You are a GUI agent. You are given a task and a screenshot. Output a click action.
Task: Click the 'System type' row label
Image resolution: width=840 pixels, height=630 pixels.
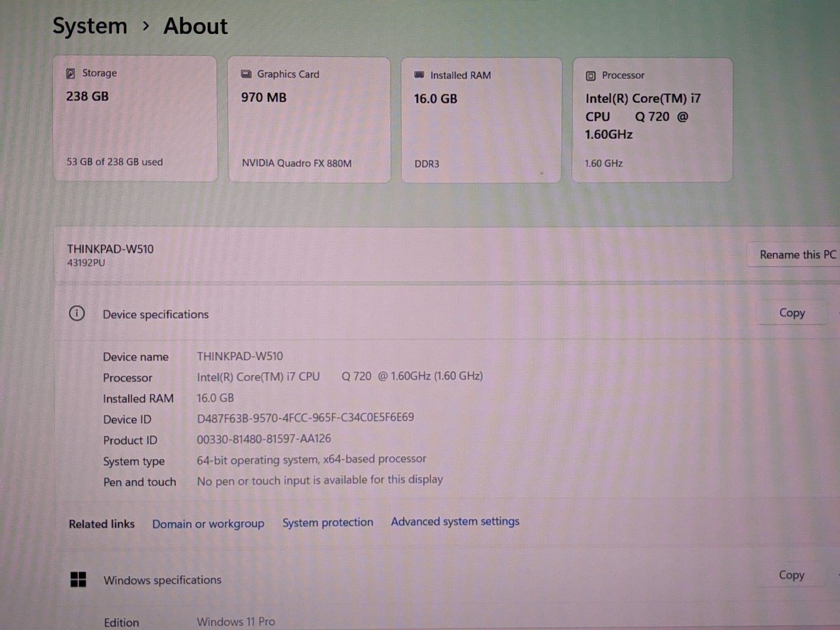(x=134, y=461)
